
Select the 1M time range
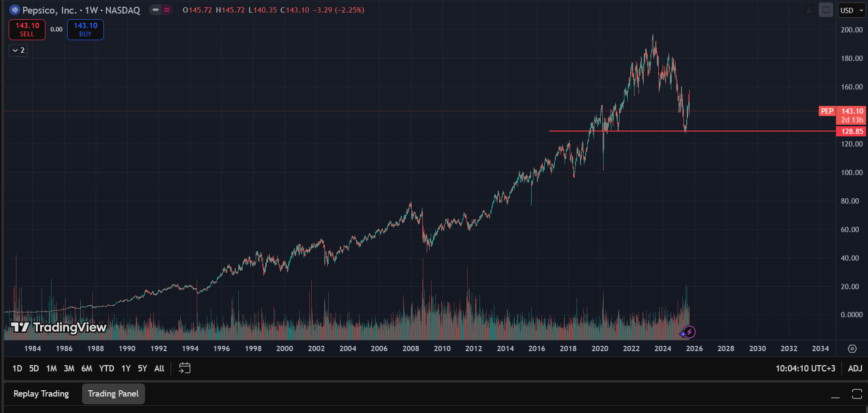tap(51, 369)
